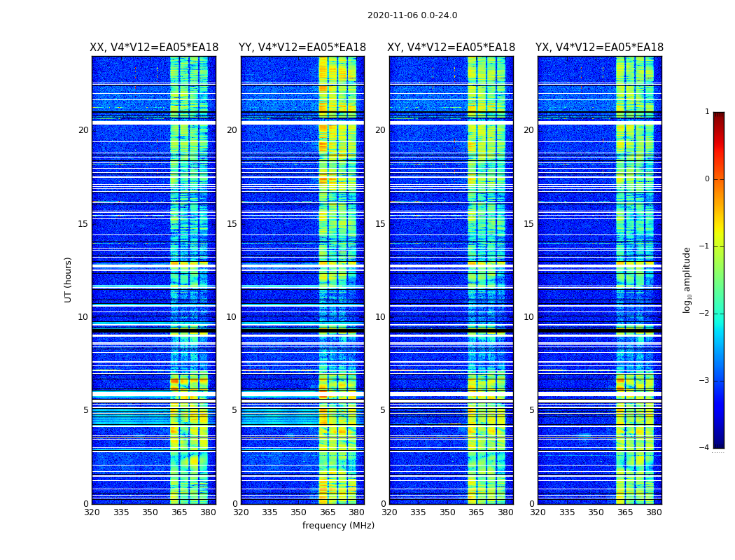The width and height of the screenshot is (735, 560).
Task: Click the YX polarization plot title
Action: 599,48
